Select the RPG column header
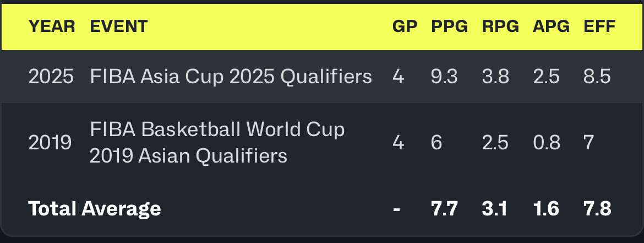Viewport: 644px width, 243px height. (x=500, y=26)
